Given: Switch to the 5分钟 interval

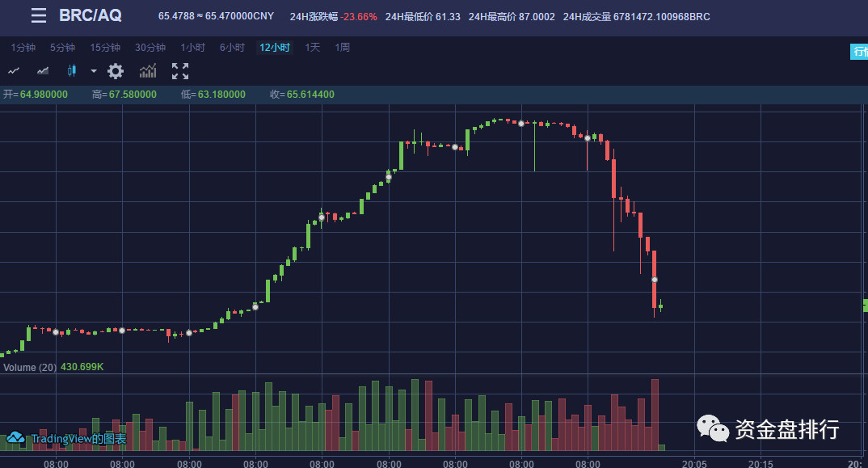Looking at the screenshot, I should coord(62,48).
